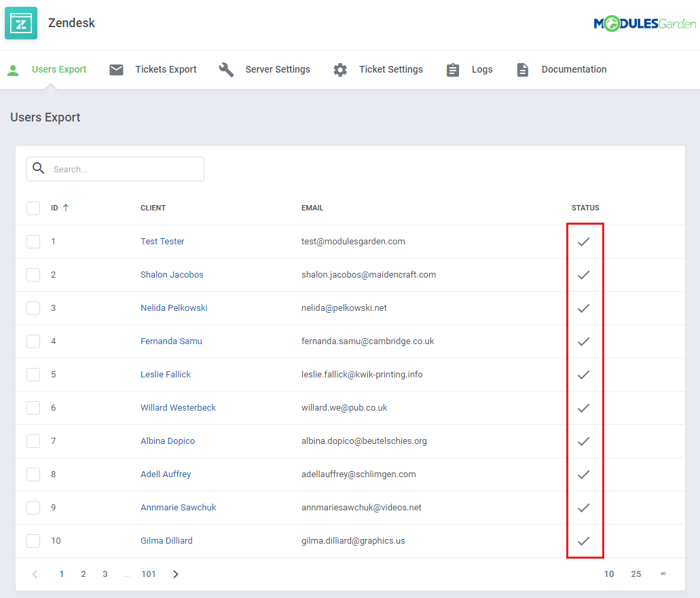This screenshot has width=700, height=598.
Task: Select checkbox for Willard Westerbeck row
Action: tap(33, 407)
